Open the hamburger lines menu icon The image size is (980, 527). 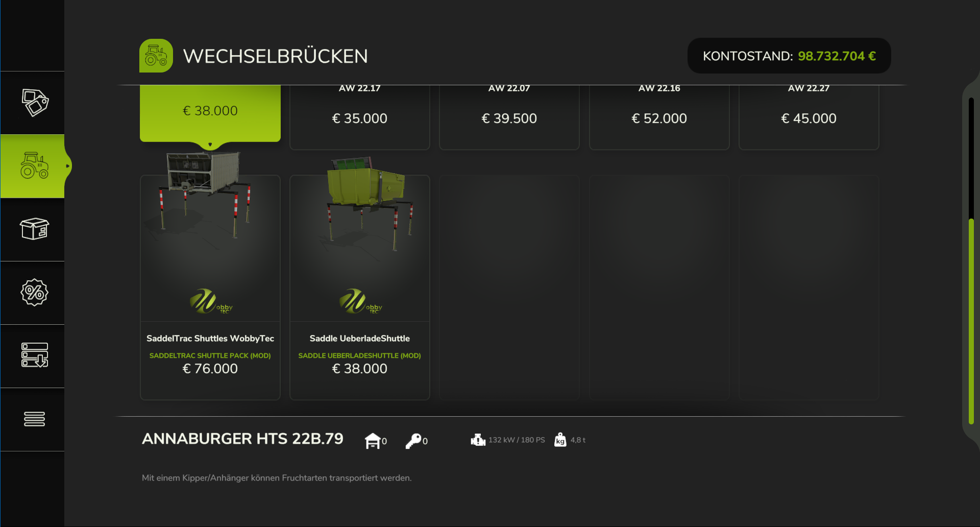tap(34, 419)
